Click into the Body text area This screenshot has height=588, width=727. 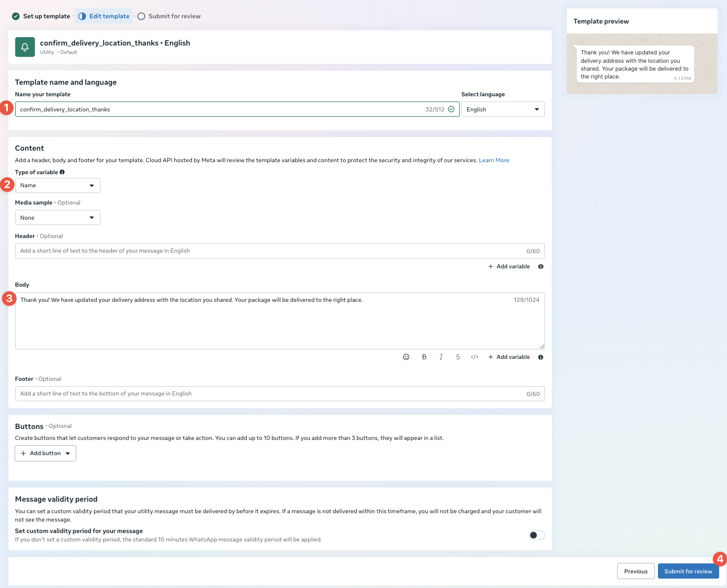tap(280, 321)
